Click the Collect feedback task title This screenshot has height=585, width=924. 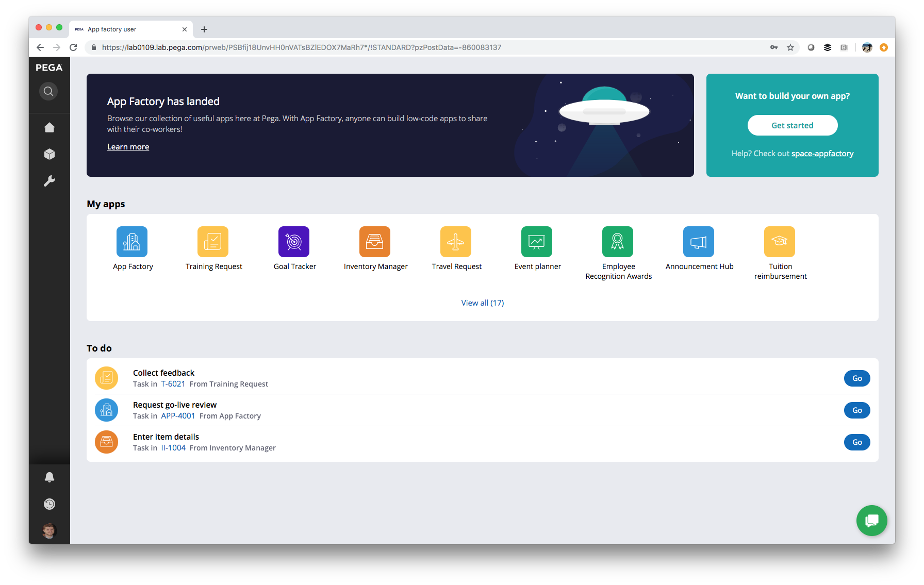[x=163, y=373]
